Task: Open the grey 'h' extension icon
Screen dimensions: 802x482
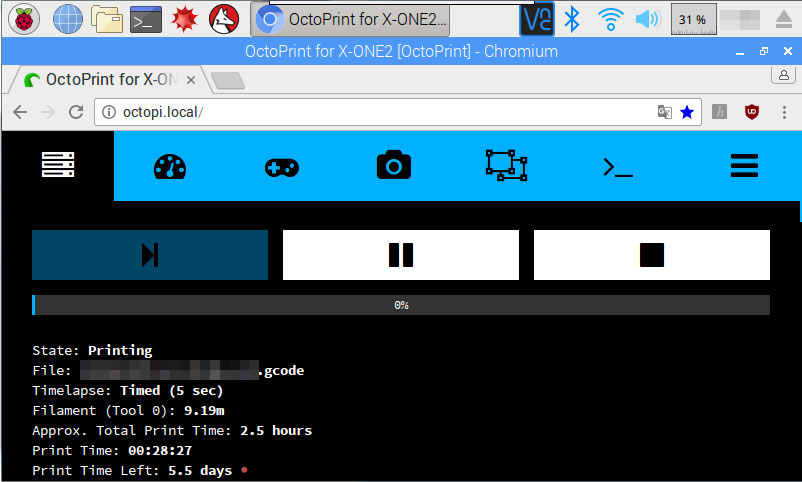Action: click(x=720, y=112)
